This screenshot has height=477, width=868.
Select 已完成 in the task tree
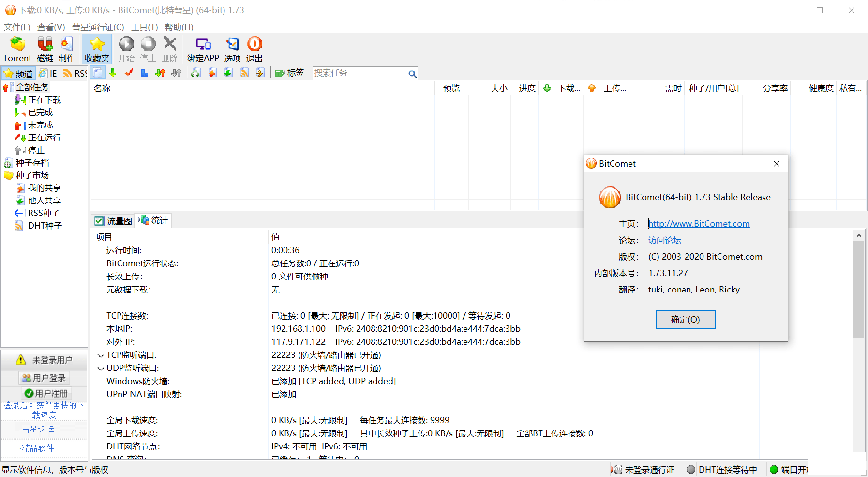tap(40, 112)
